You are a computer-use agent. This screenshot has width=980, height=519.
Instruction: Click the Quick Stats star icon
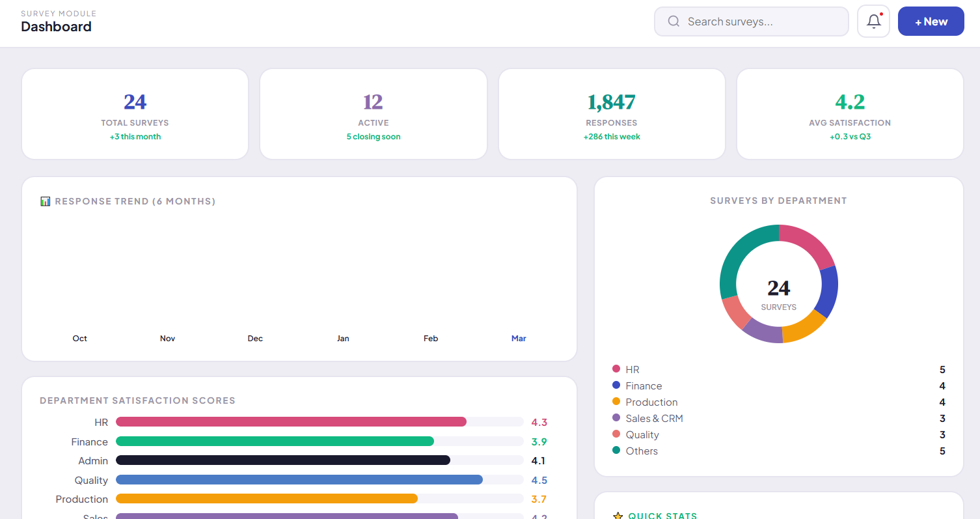coord(618,516)
